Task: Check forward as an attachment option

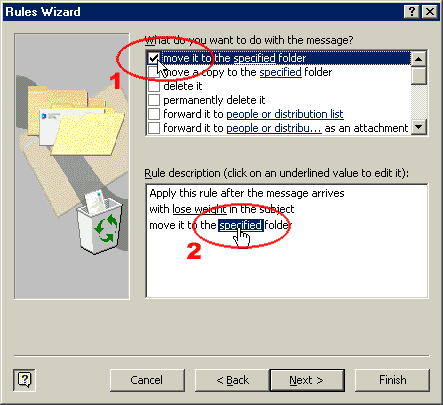Action: [x=154, y=128]
